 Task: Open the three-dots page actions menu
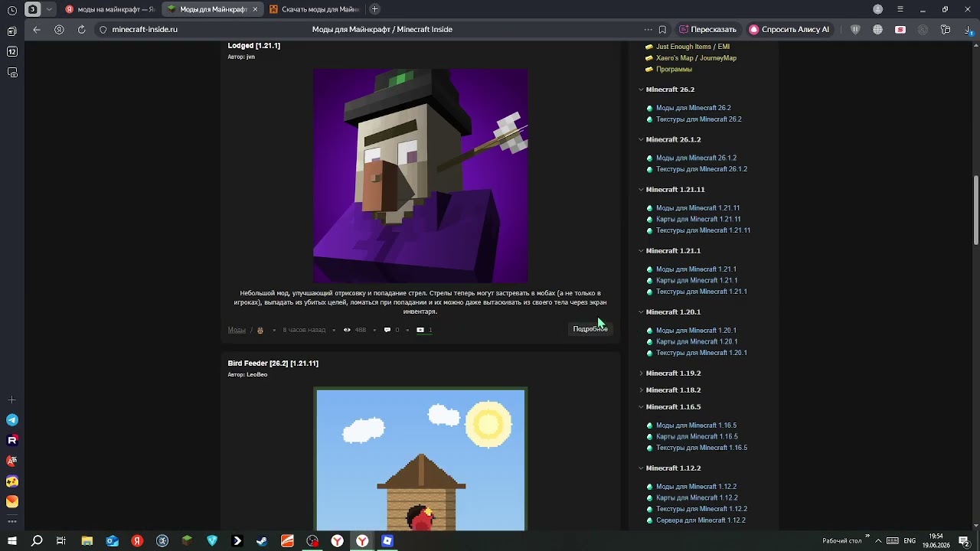coord(648,30)
